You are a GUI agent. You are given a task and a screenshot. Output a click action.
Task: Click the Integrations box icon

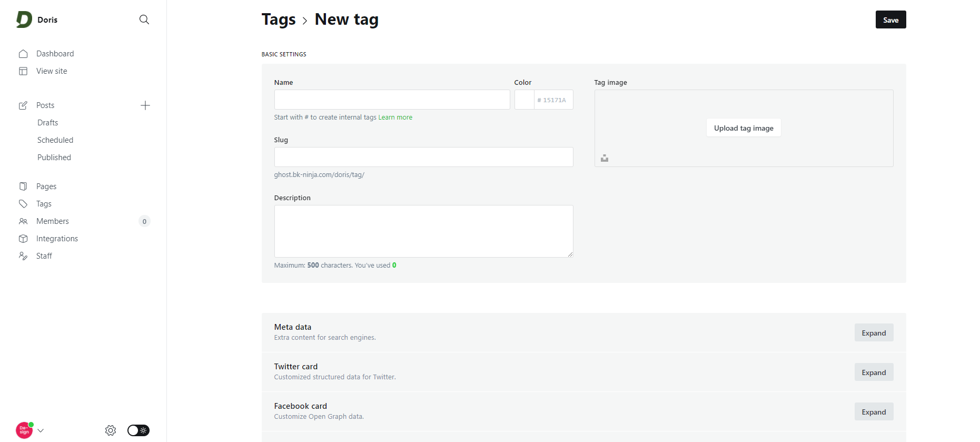tap(23, 239)
